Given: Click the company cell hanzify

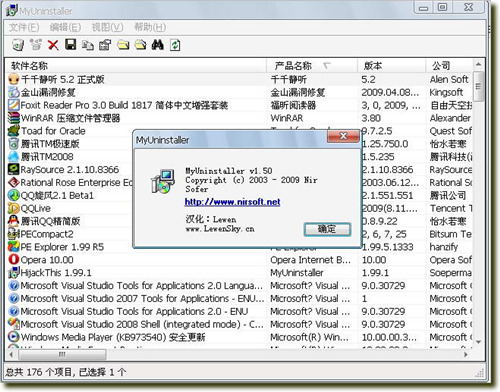Looking at the screenshot, I should (443, 247).
